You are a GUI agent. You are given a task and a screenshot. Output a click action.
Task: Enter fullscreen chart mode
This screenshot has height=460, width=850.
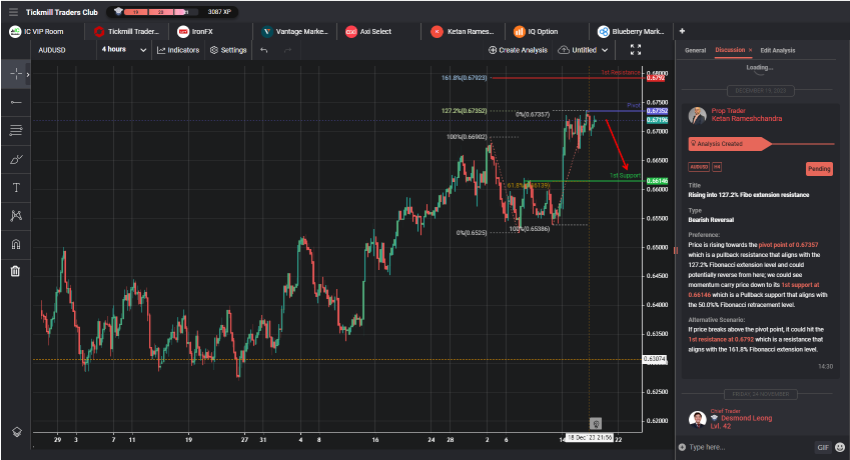[x=635, y=50]
